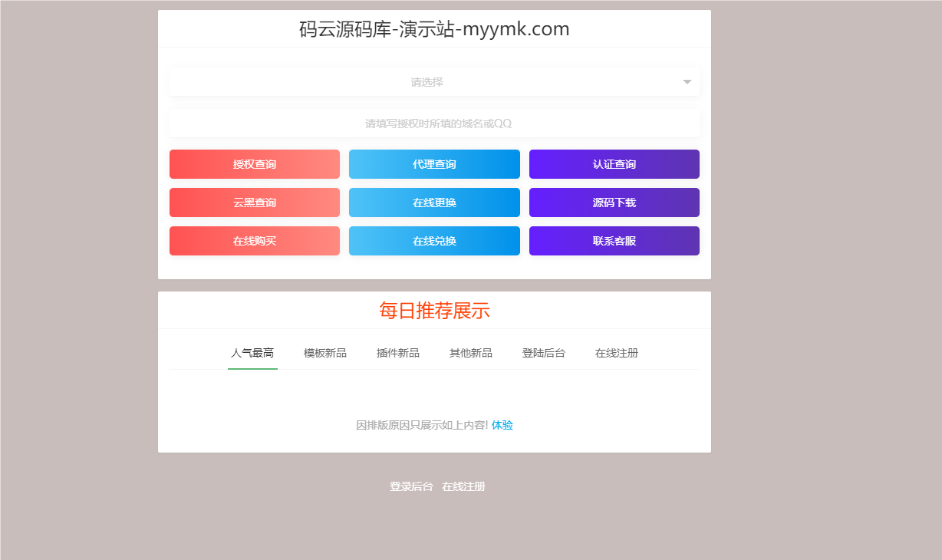This screenshot has width=942, height=560.
Task: Click the 代理查询 (agent query) button
Action: (434, 163)
